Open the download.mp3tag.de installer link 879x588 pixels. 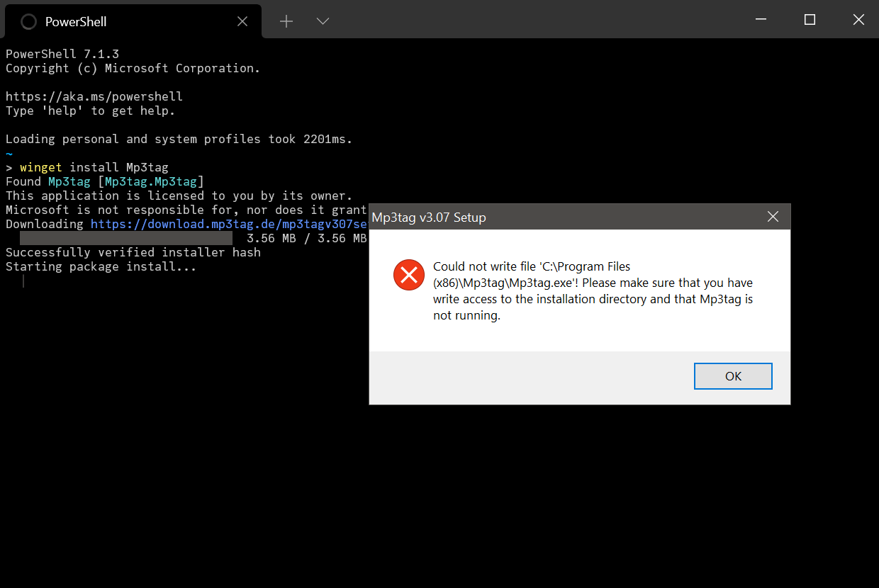click(227, 224)
